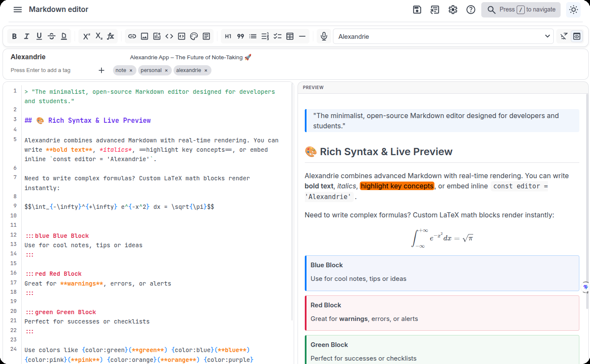Insert a blockquote
The image size is (590, 364).
click(240, 36)
